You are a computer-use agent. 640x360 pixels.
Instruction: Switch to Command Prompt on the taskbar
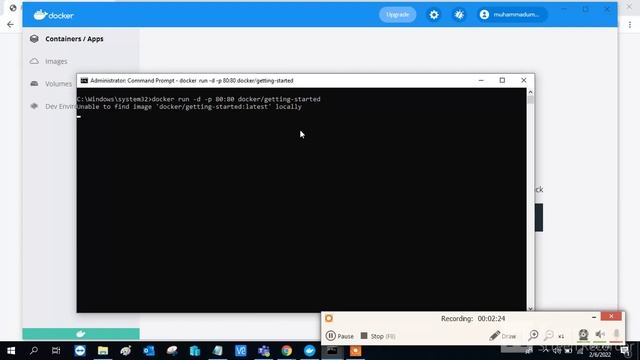[332, 351]
